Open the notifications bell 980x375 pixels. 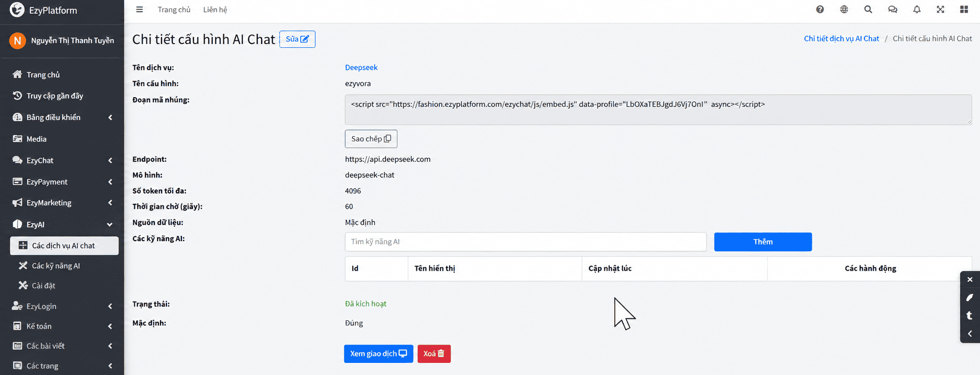917,9
